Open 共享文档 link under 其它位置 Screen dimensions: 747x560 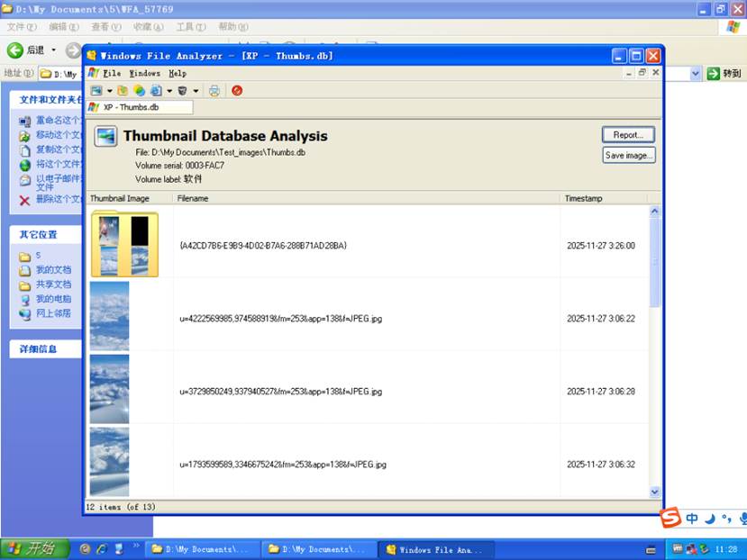(53, 285)
